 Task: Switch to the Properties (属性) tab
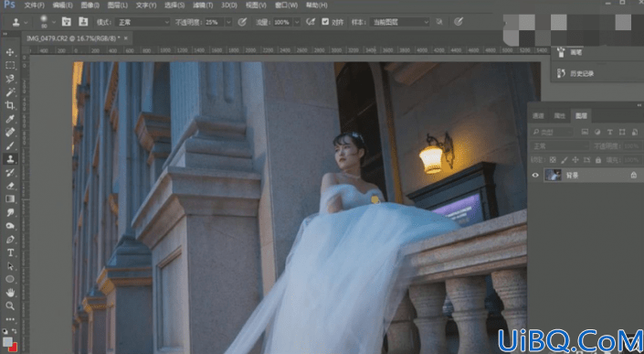559,116
